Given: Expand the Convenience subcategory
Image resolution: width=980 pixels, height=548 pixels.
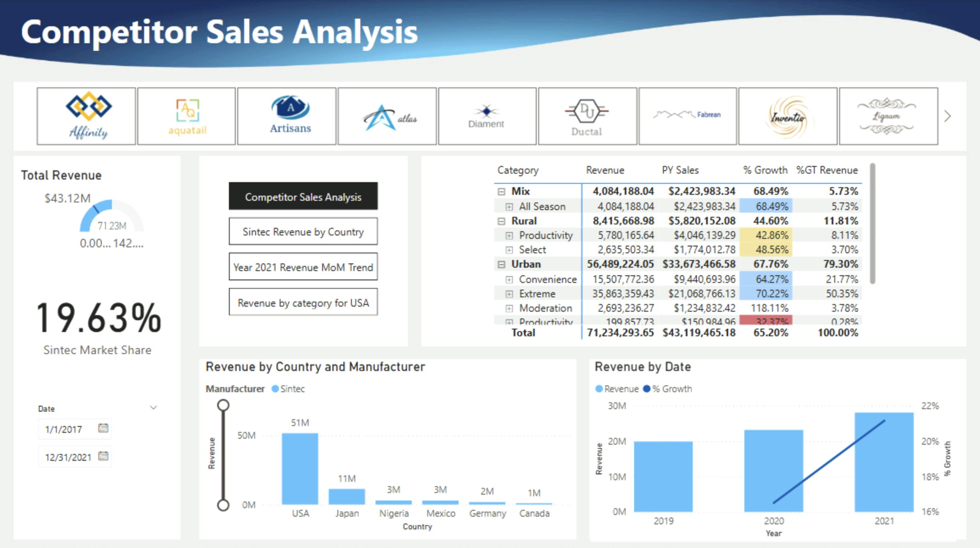Looking at the screenshot, I should tap(509, 279).
